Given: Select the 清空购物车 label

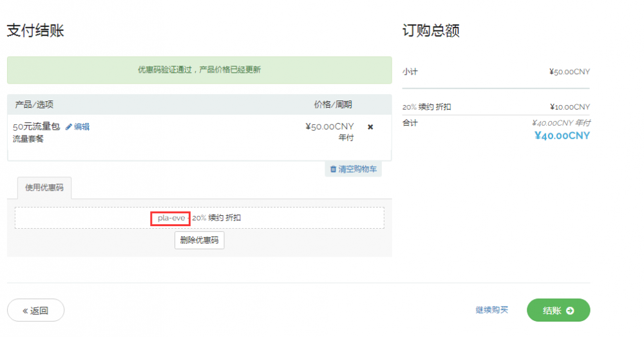Looking at the screenshot, I should point(357,169).
